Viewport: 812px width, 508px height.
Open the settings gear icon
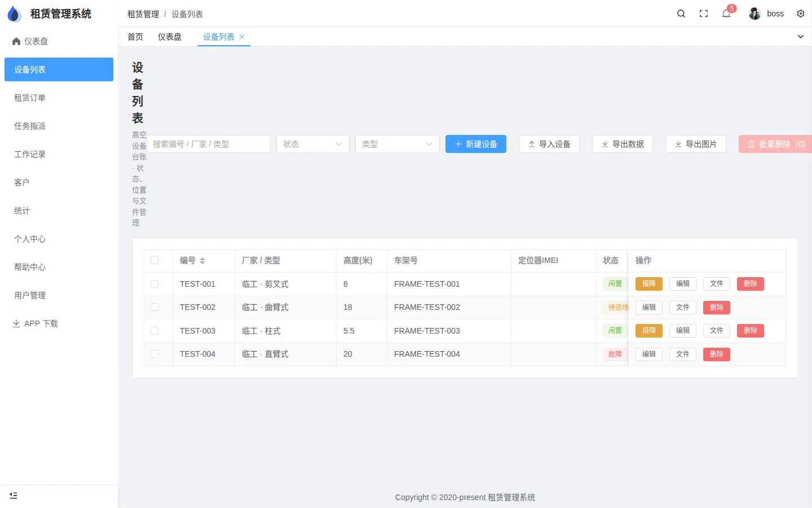click(x=801, y=14)
